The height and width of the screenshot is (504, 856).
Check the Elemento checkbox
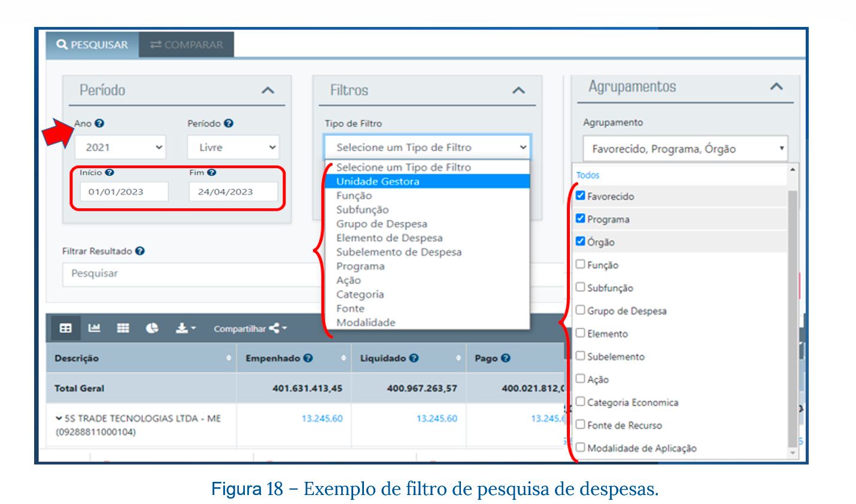click(580, 333)
